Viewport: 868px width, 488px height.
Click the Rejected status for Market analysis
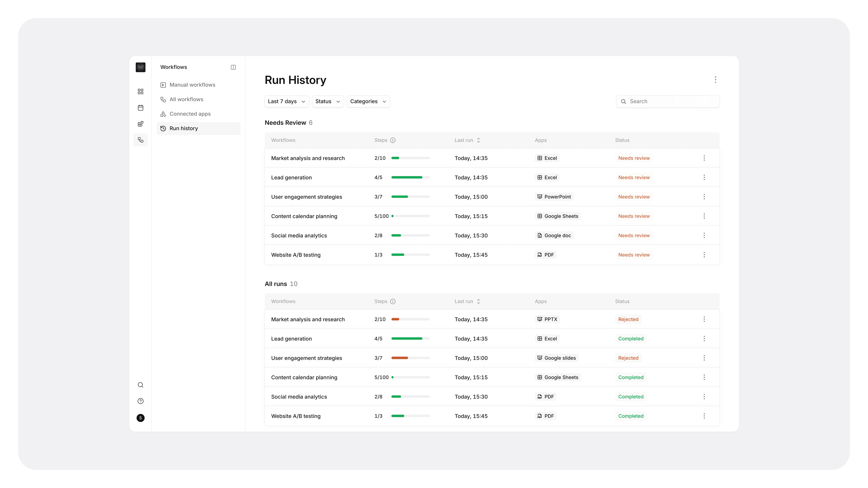click(x=628, y=319)
